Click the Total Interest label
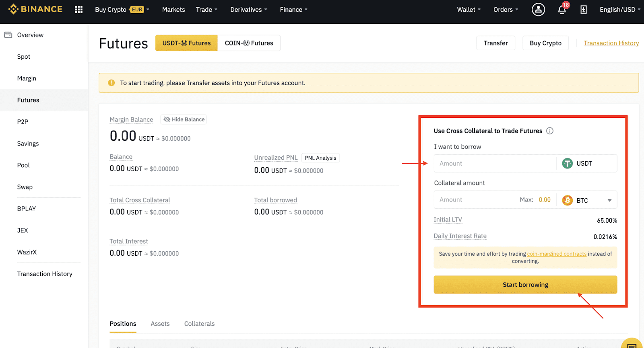Screen dimensions: 644x349 pos(129,241)
